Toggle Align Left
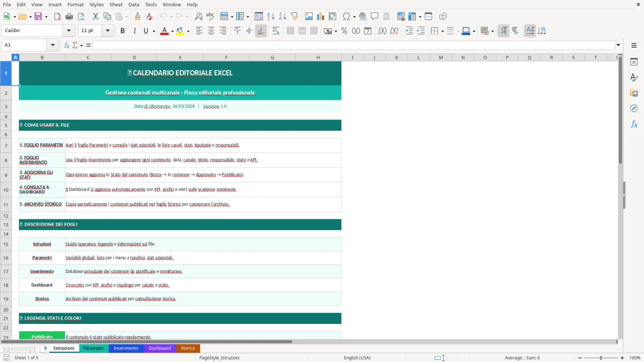 [x=200, y=31]
